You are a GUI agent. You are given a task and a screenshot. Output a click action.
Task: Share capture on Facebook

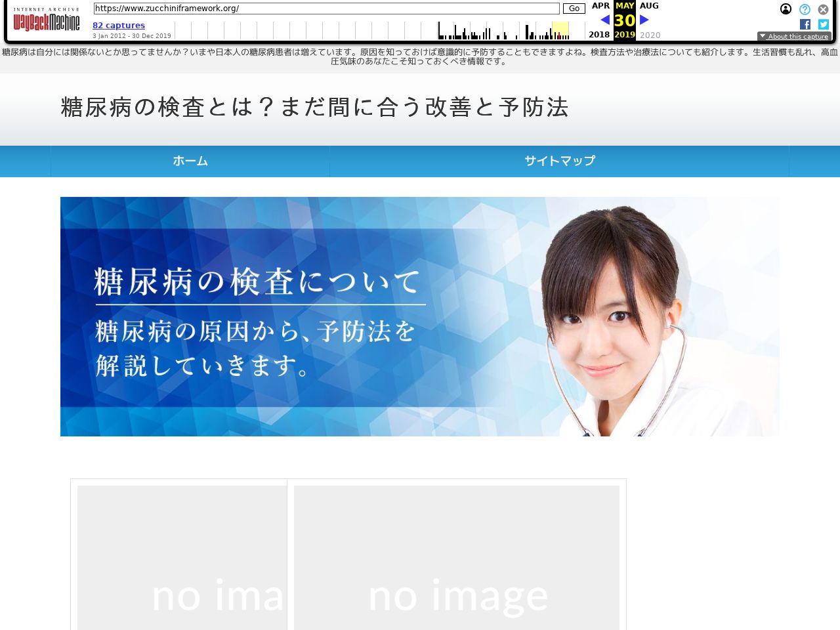pyautogui.click(x=805, y=24)
